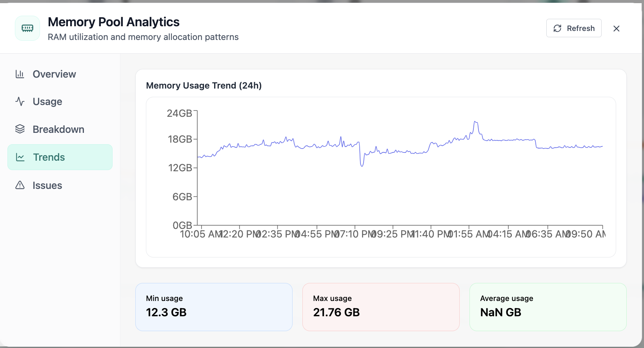
Task: Click the Refresh button
Action: pos(574,28)
